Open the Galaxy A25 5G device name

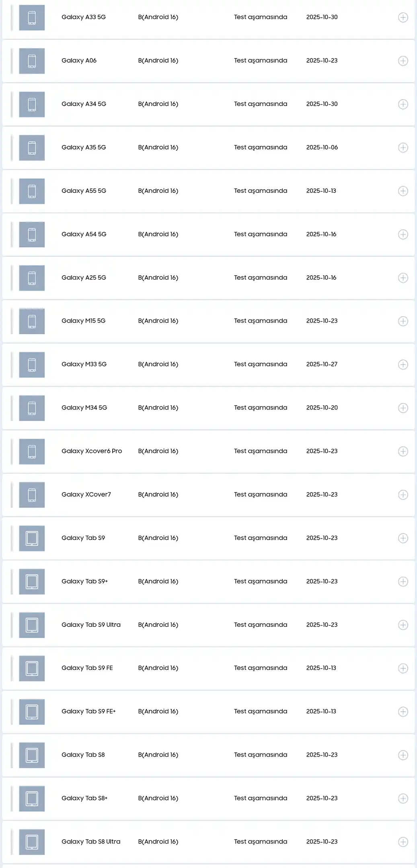(x=84, y=278)
